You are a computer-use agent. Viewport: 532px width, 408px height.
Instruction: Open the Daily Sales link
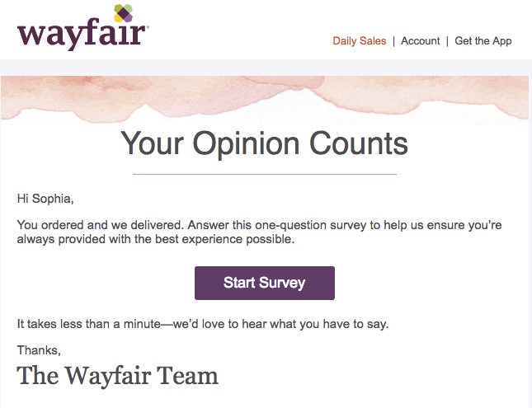(359, 41)
